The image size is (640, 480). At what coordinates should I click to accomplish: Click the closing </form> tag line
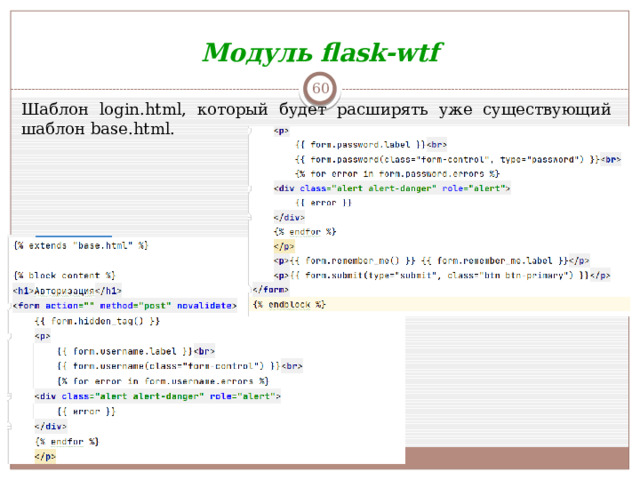tap(271, 290)
